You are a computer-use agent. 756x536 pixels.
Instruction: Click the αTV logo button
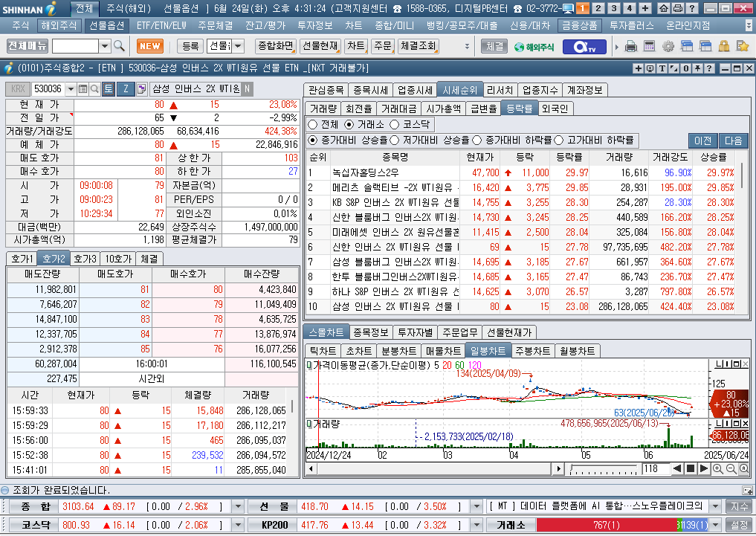(x=584, y=47)
